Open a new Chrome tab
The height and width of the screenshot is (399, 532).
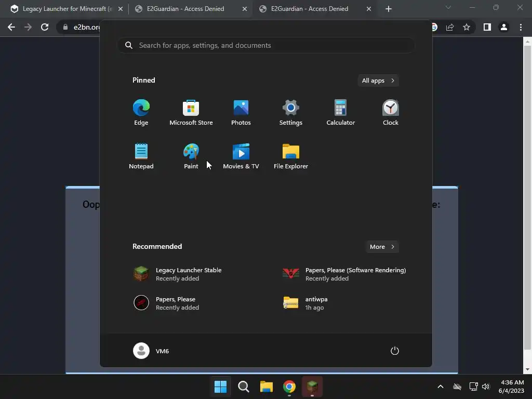click(x=389, y=9)
